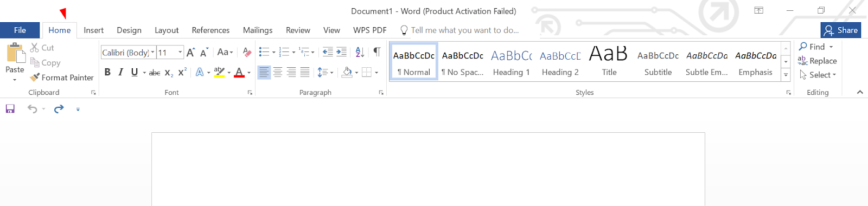Click the Grow Font size icon
868x206 pixels.
[190, 53]
